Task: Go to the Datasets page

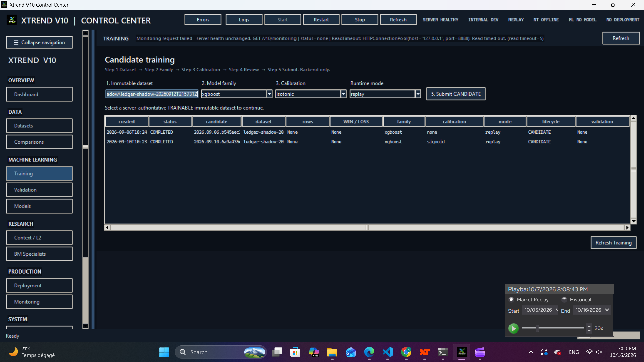Action: (39, 126)
